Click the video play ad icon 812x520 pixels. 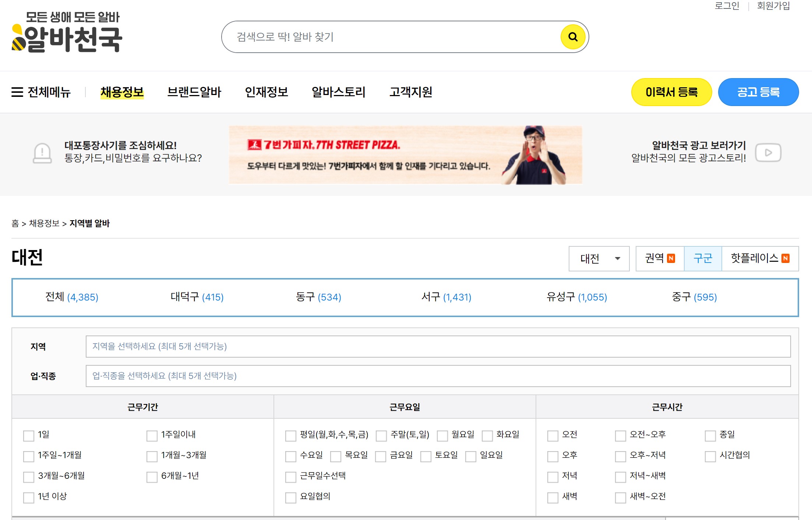(768, 152)
